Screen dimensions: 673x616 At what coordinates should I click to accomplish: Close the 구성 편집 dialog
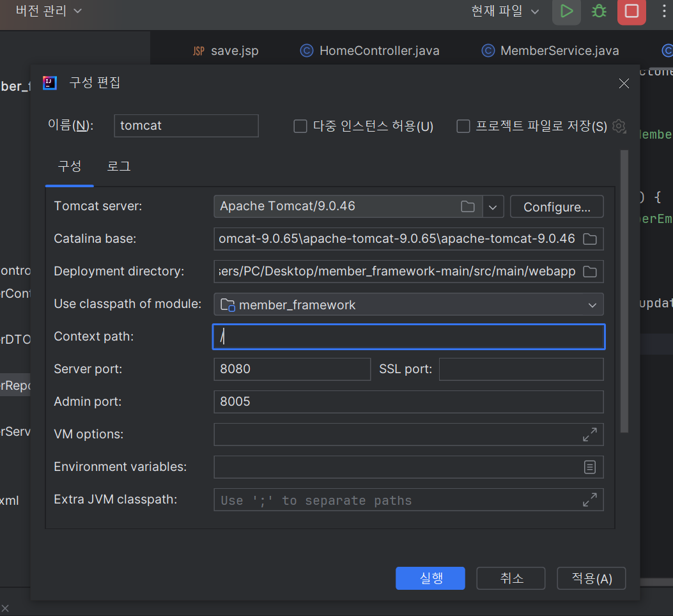(x=624, y=83)
